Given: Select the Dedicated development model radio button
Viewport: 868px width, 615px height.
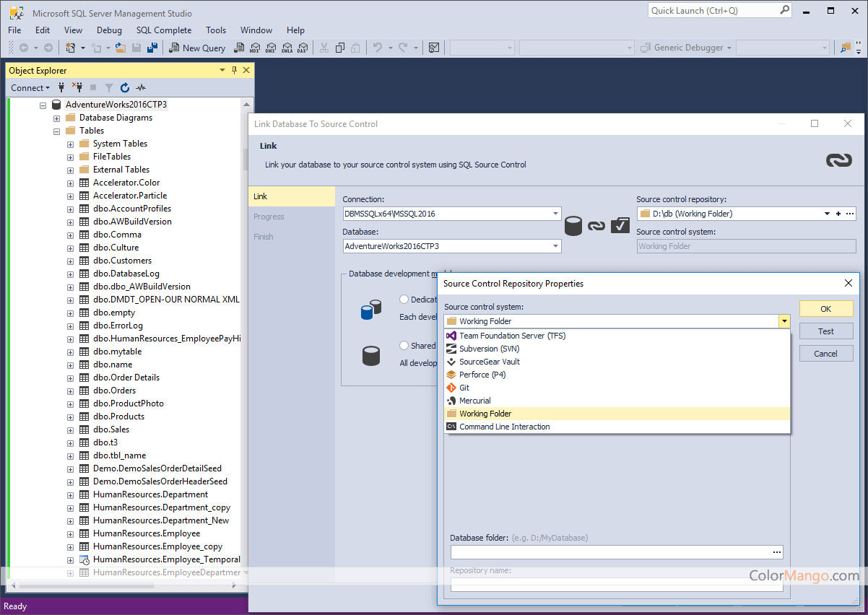Looking at the screenshot, I should [404, 299].
